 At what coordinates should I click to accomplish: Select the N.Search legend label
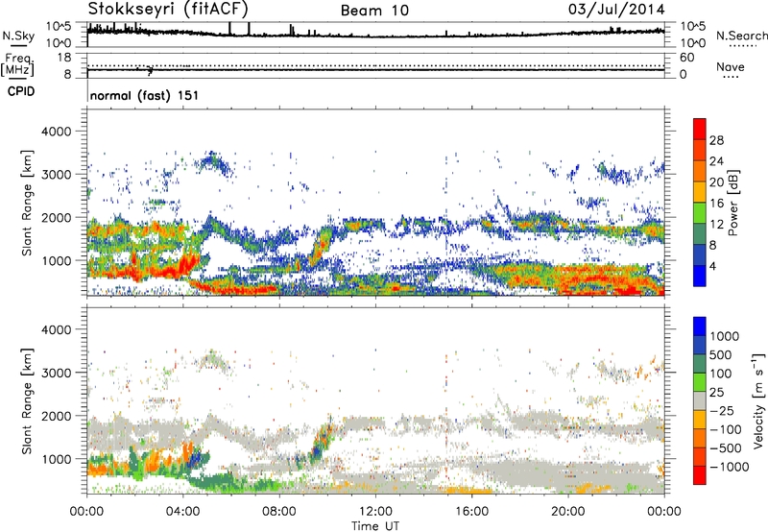point(742,36)
